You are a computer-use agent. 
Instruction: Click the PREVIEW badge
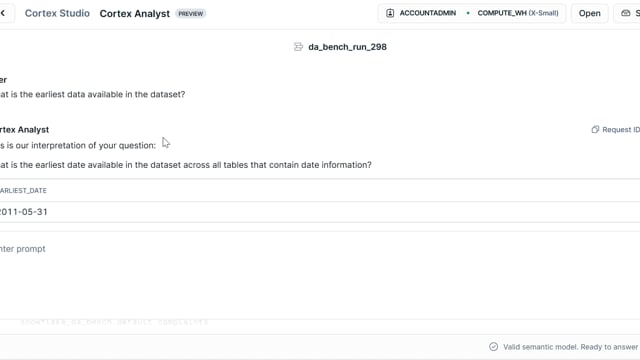[191, 13]
